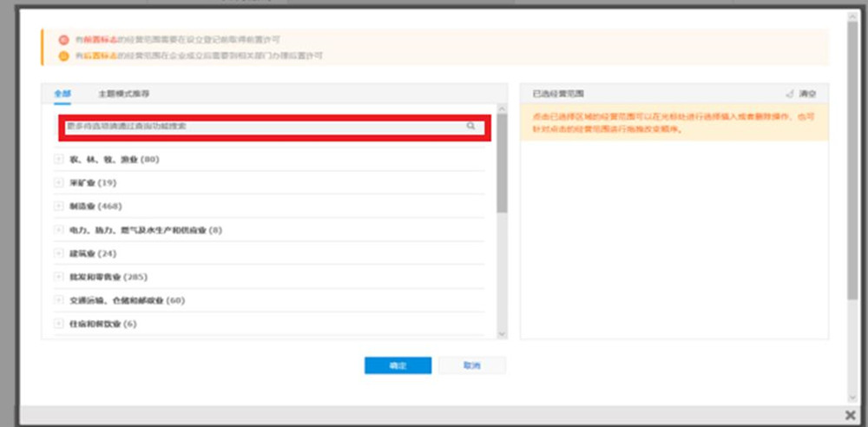Click the red 前置标志 notice icon

(63, 40)
